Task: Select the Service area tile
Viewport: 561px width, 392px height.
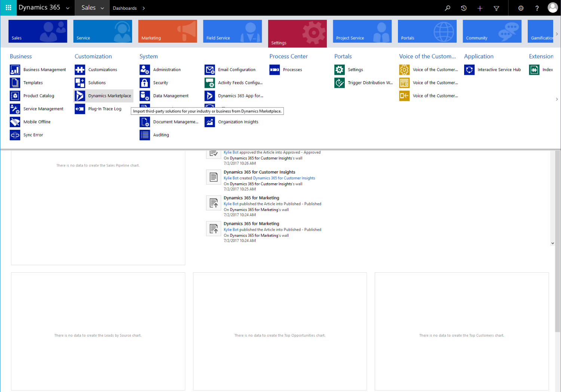Action: [x=102, y=31]
